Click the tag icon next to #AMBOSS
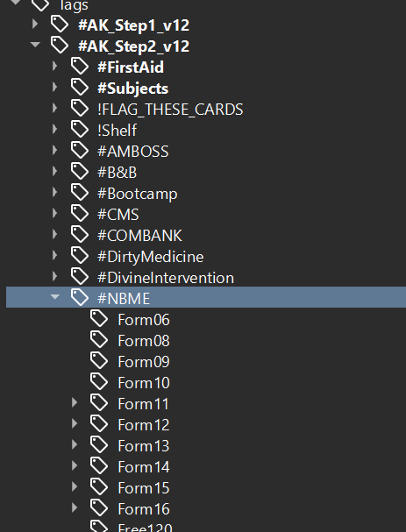Viewport: 406px width, 532px height. [80, 150]
